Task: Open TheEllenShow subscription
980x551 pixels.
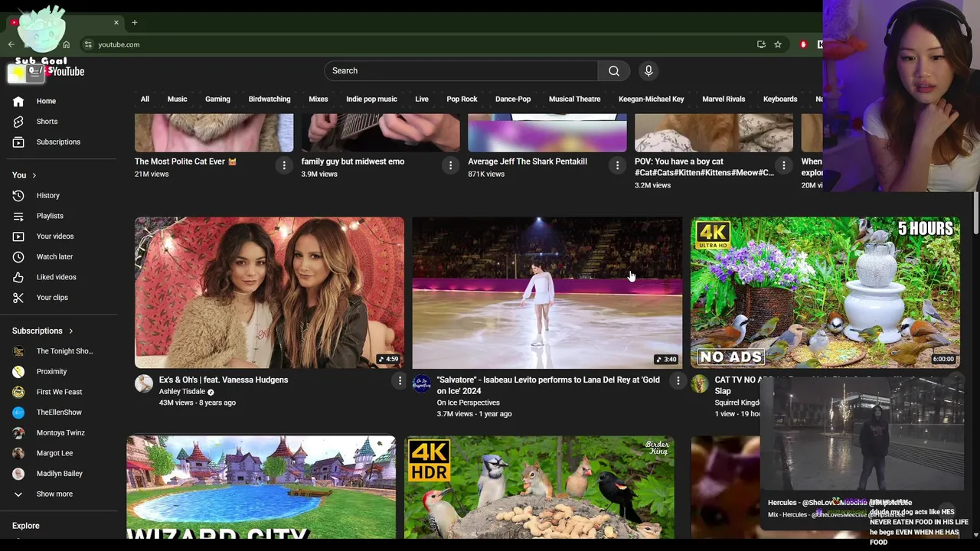Action: tap(58, 412)
